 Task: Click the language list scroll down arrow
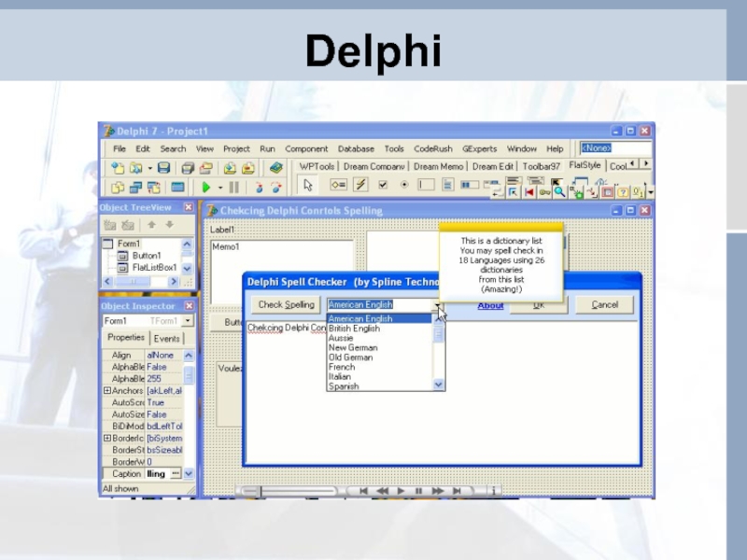[438, 385]
